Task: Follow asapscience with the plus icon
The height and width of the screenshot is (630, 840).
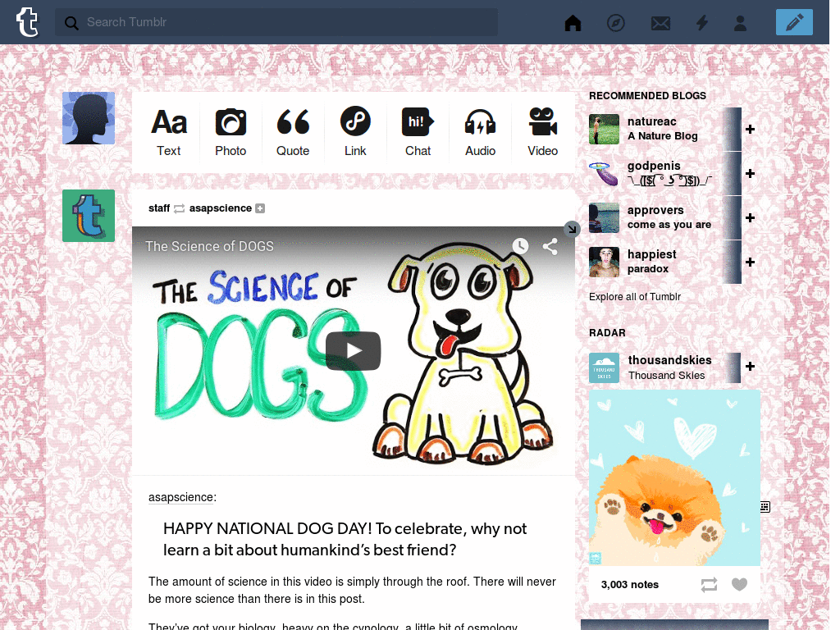Action: [260, 208]
